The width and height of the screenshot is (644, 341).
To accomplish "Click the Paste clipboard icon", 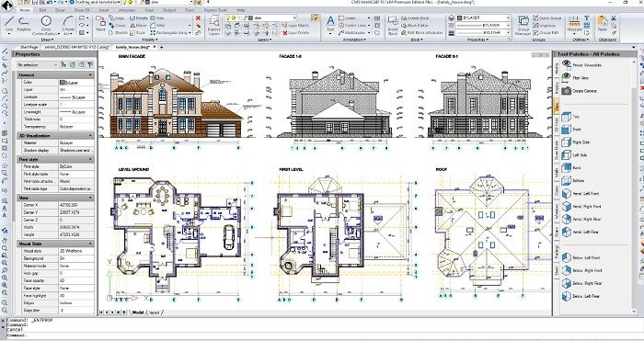I will coord(603,24).
